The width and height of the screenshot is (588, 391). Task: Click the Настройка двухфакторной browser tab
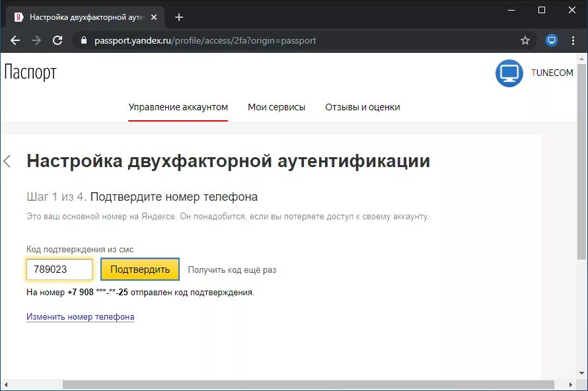click(x=85, y=17)
